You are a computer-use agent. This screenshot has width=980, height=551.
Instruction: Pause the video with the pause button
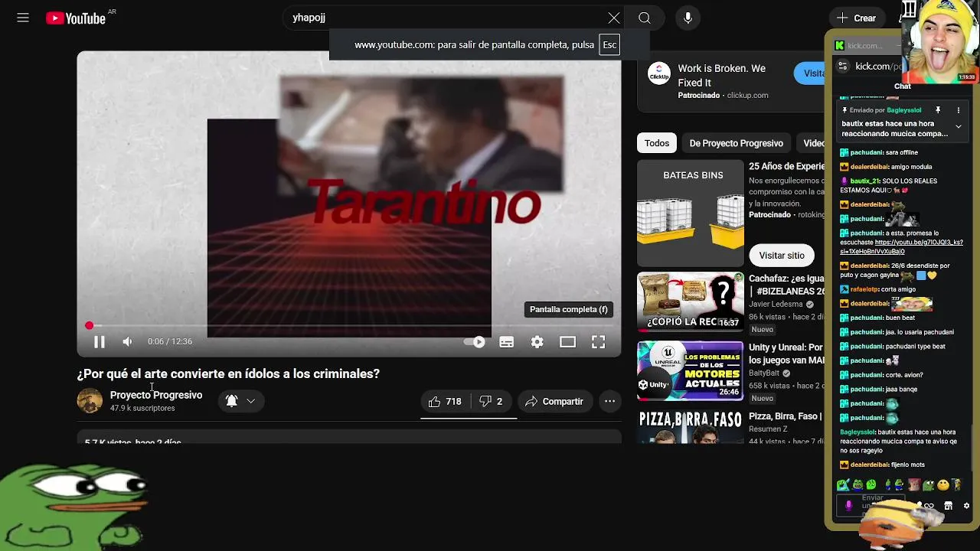coord(100,342)
